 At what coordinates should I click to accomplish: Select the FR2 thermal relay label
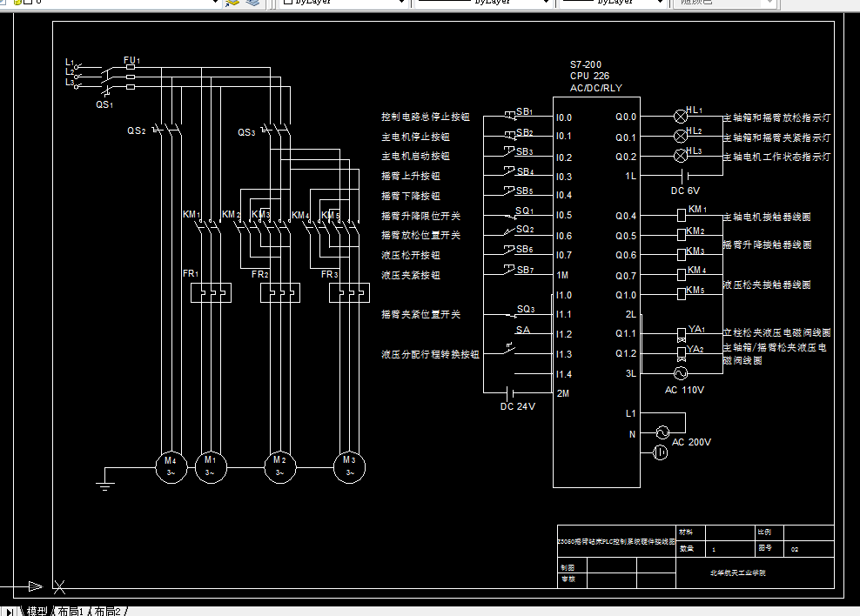(260, 274)
